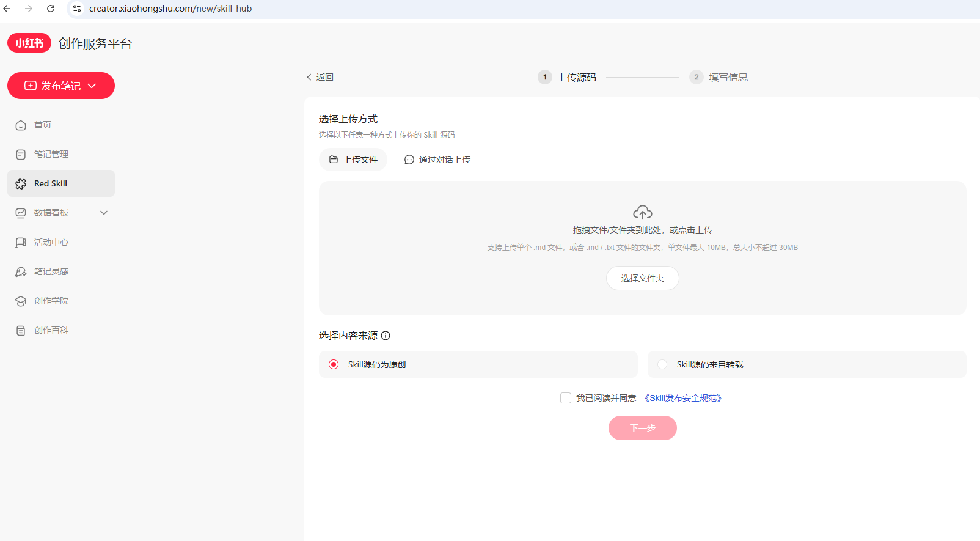Image resolution: width=980 pixels, height=541 pixels.
Task: Expand the 数据看板 chevron
Action: [x=104, y=213]
